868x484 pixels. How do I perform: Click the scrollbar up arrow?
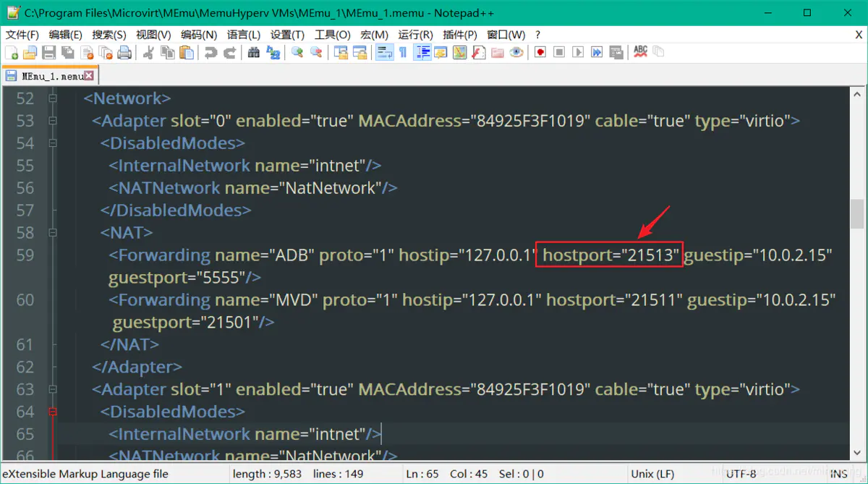click(858, 93)
